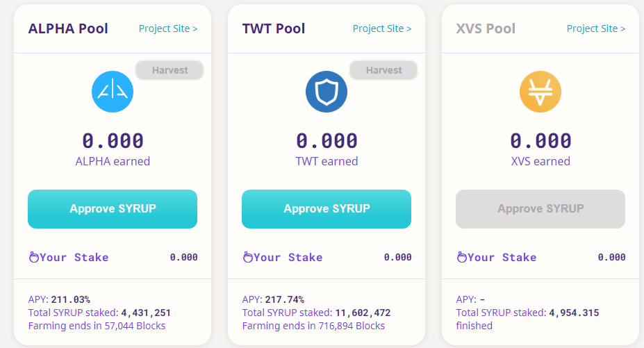Approve SYRUP for the ALPHA Pool
The height and width of the screenshot is (348, 644).
point(113,209)
